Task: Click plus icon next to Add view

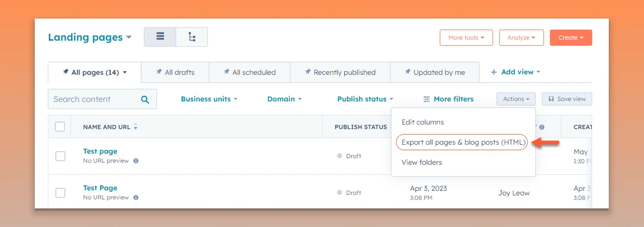Action: click(494, 72)
